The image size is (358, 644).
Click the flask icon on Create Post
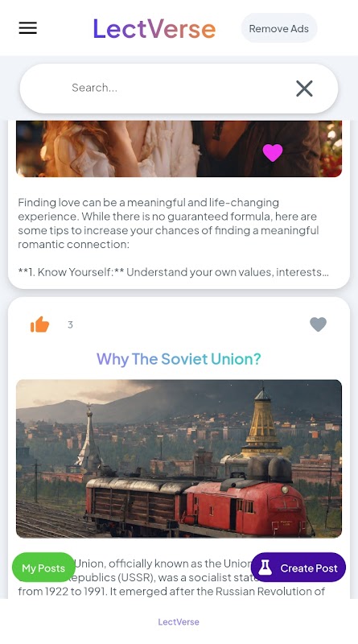point(265,568)
